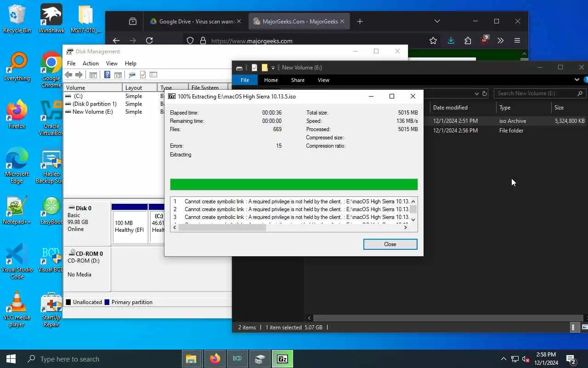
Task: Go back in Firefox navigation
Action: pos(116,40)
